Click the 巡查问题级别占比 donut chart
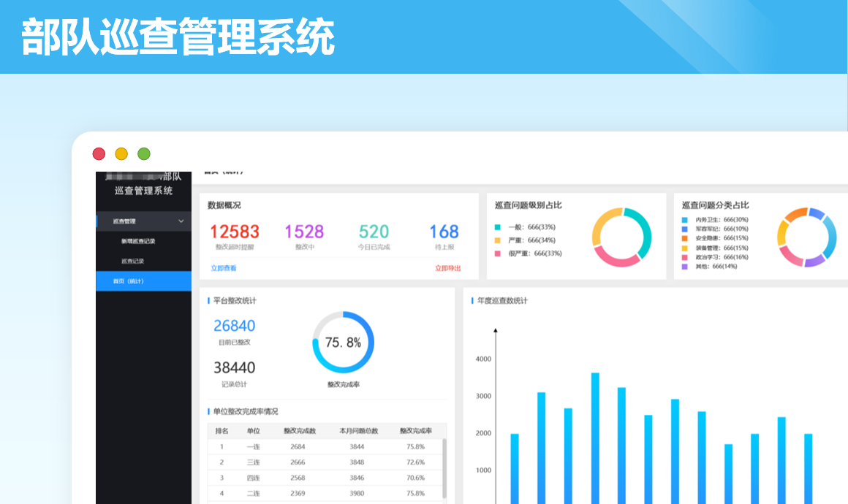 tap(622, 237)
